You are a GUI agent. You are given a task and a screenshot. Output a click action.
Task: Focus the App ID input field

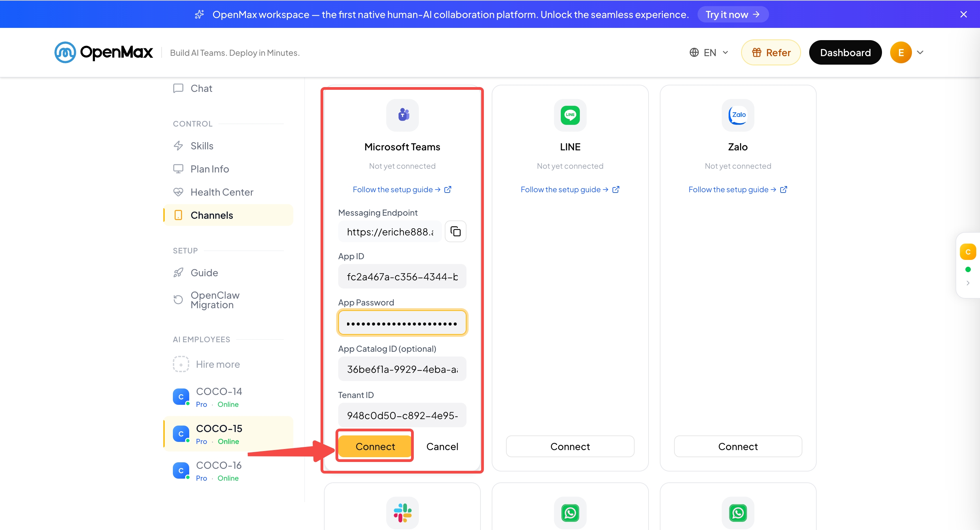402,277
